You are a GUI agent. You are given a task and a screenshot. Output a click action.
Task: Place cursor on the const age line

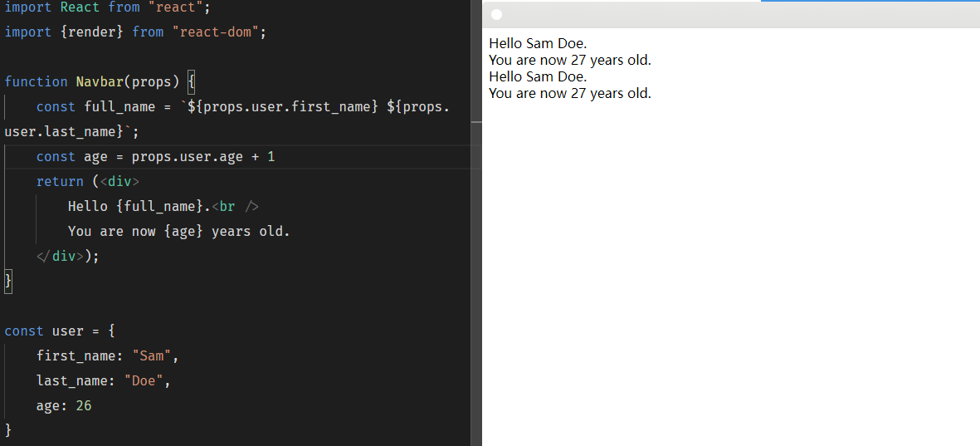pos(155,156)
